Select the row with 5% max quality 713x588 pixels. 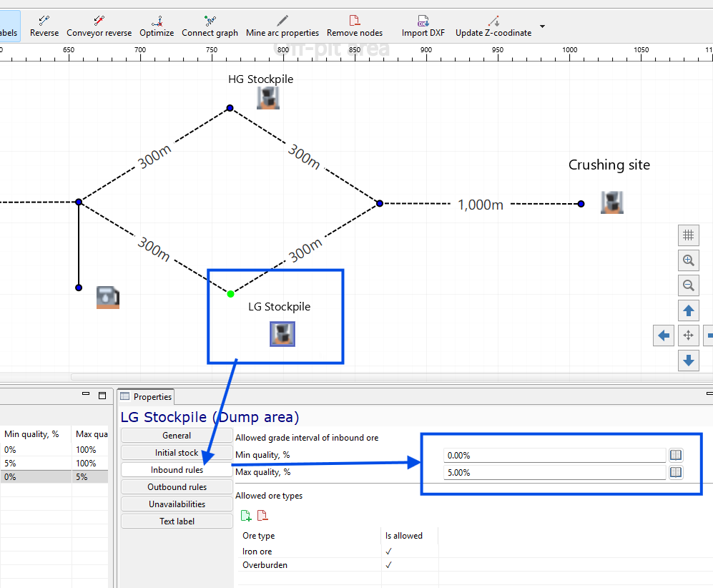click(54, 476)
